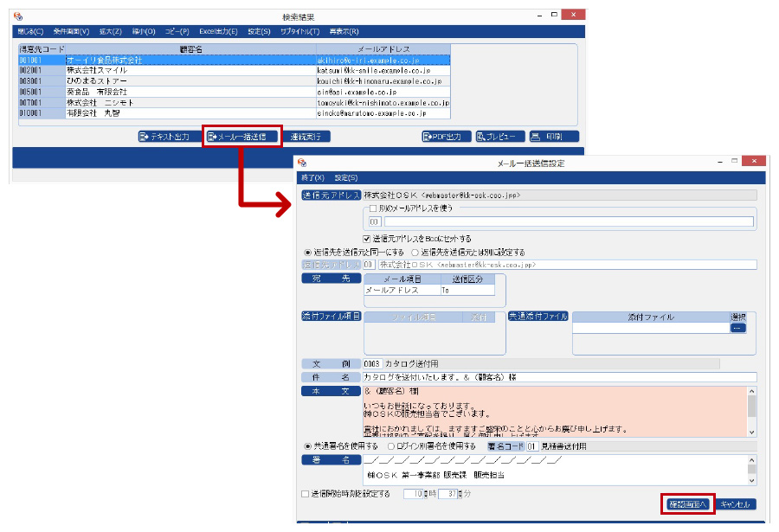Image resolution: width=779 pixels, height=532 pixels.
Task: Enable 別のメールアドレスを使う checkbox
Action: (372, 208)
